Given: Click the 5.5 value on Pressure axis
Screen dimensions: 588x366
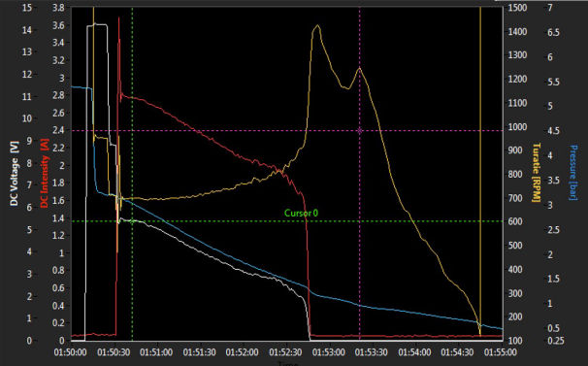Looking at the screenshot, I should 553,82.
